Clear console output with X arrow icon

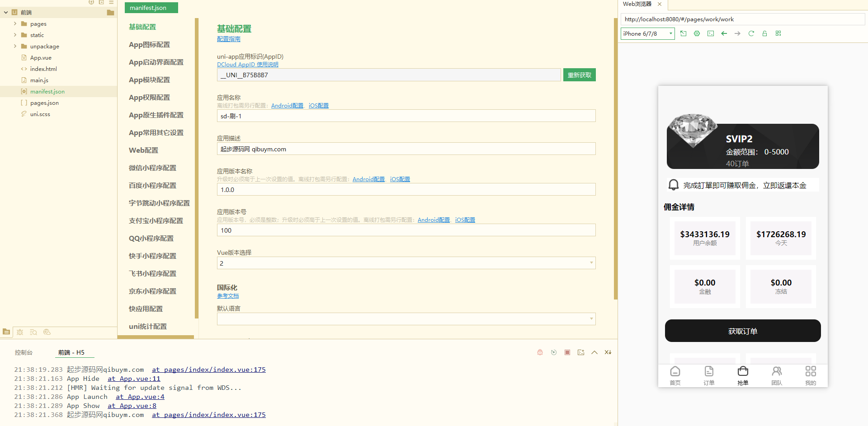608,352
